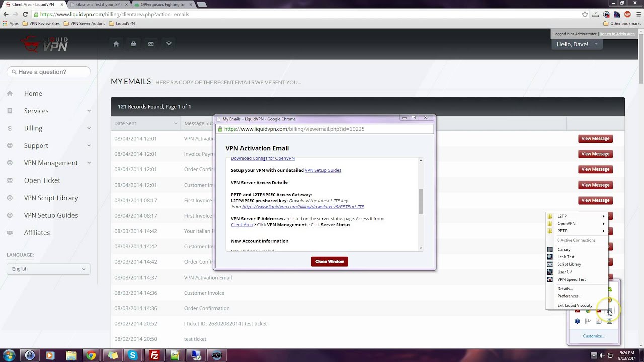Launch Chrome from the taskbar
This screenshot has height=362, width=644.
tap(91, 355)
